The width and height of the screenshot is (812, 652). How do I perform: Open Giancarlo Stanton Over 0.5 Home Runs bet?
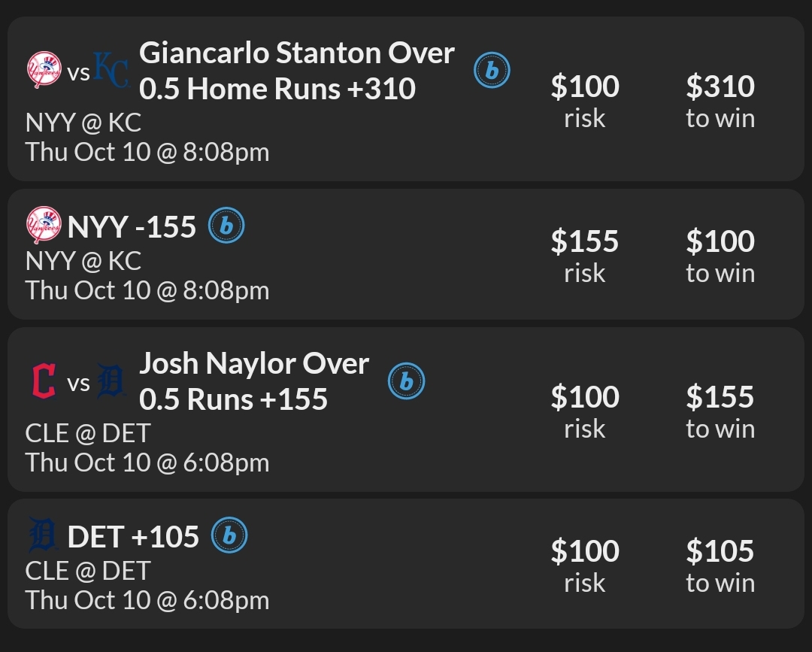click(297, 71)
